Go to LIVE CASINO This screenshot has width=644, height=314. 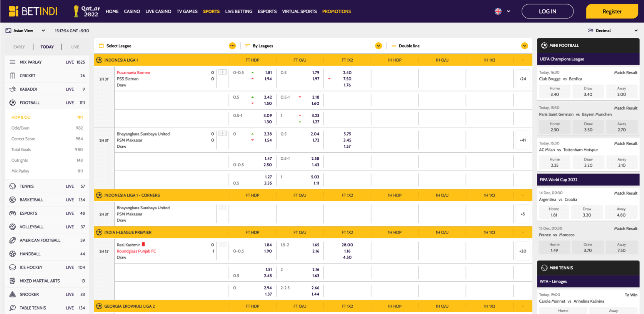tap(158, 11)
